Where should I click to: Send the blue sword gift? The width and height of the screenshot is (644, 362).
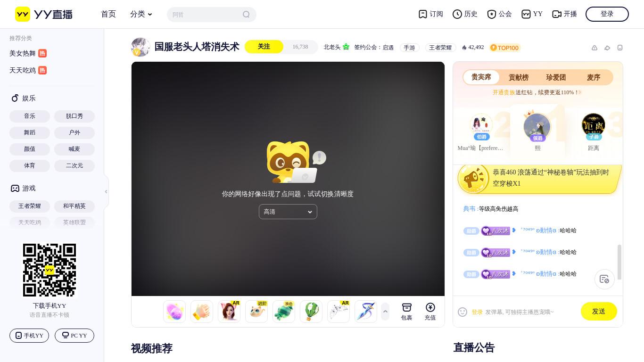[366, 312]
